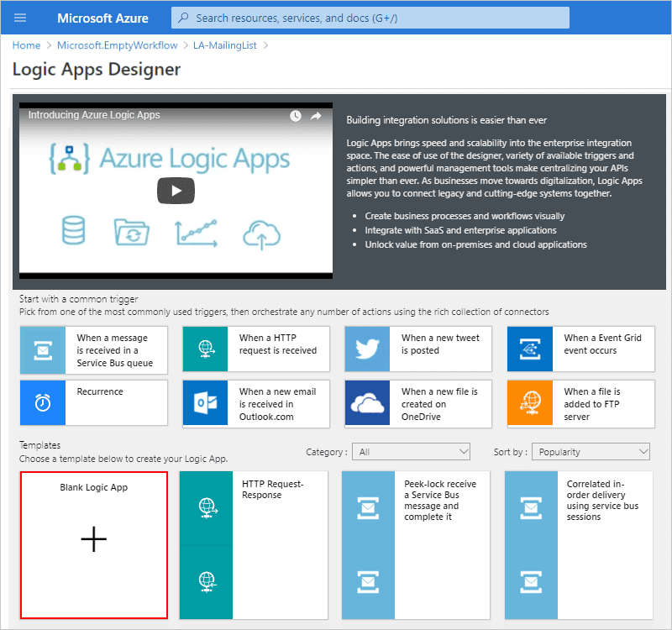The image size is (672, 630).
Task: Pick the FTP server file trigger icon
Action: [x=530, y=404]
